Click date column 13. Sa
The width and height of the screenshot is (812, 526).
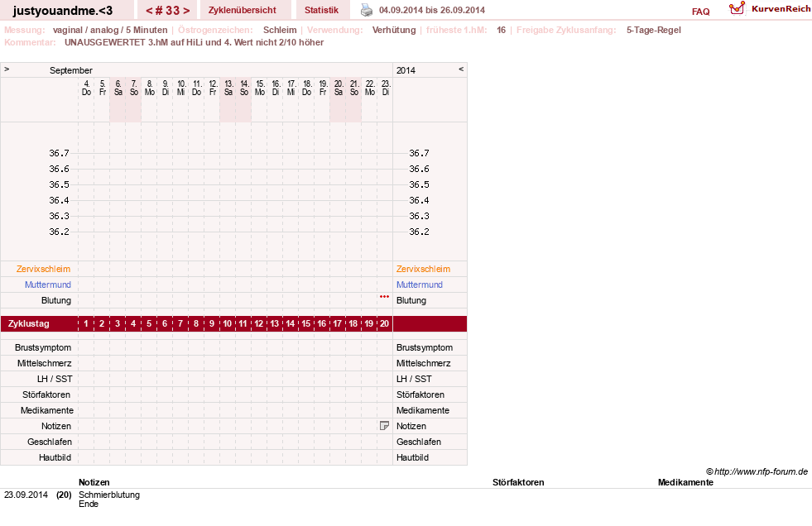coord(228,88)
